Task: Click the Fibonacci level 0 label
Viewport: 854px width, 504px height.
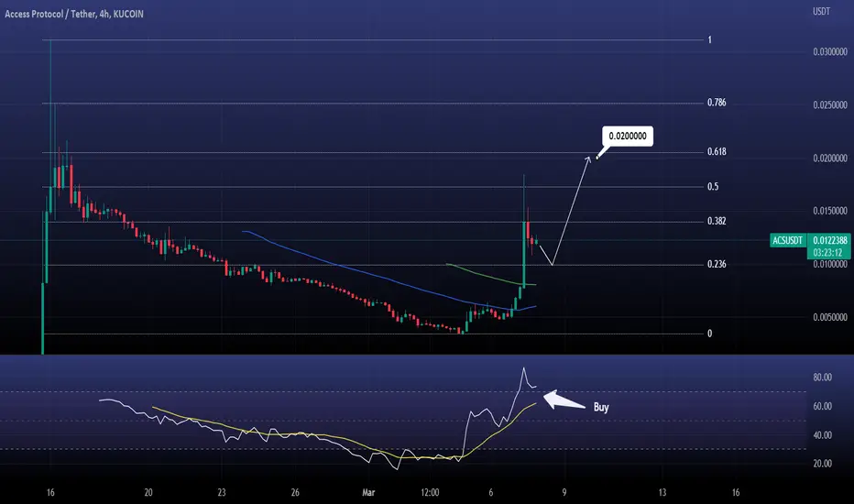Action: click(x=709, y=334)
